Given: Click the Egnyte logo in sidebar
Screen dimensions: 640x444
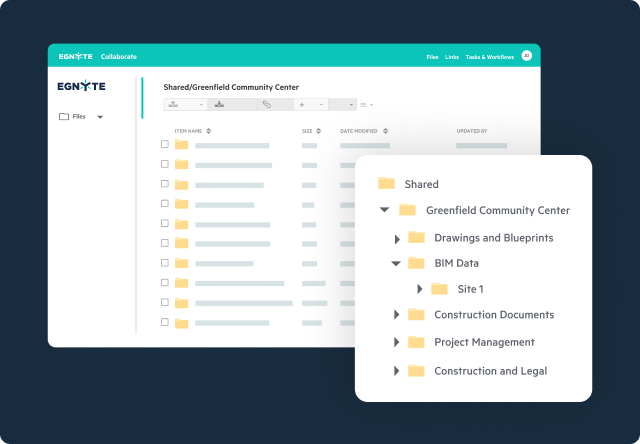Looking at the screenshot, I should click(81, 86).
